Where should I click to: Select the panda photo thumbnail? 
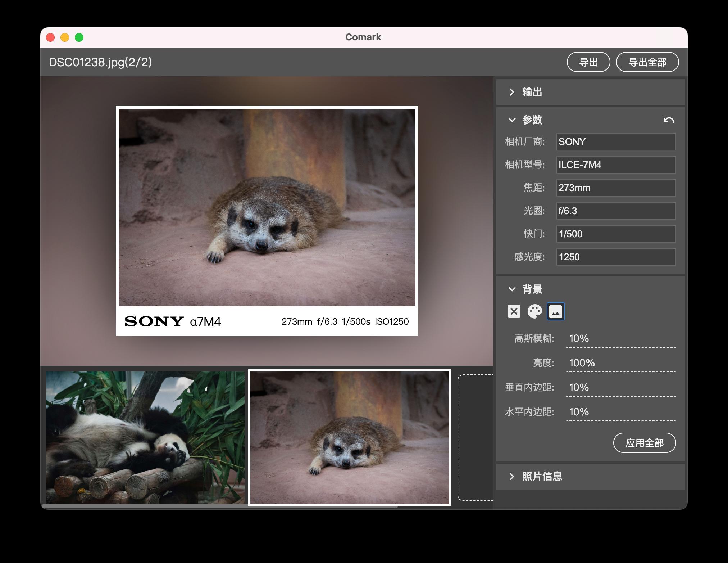tap(145, 438)
